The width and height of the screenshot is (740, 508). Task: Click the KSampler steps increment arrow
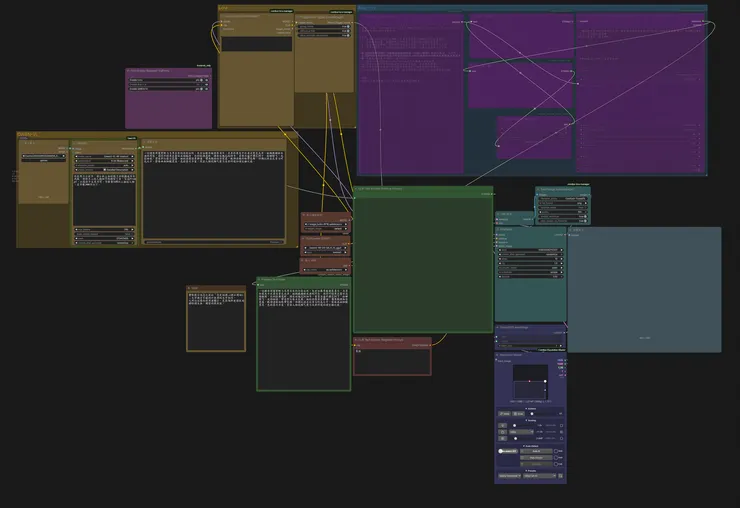(562, 259)
